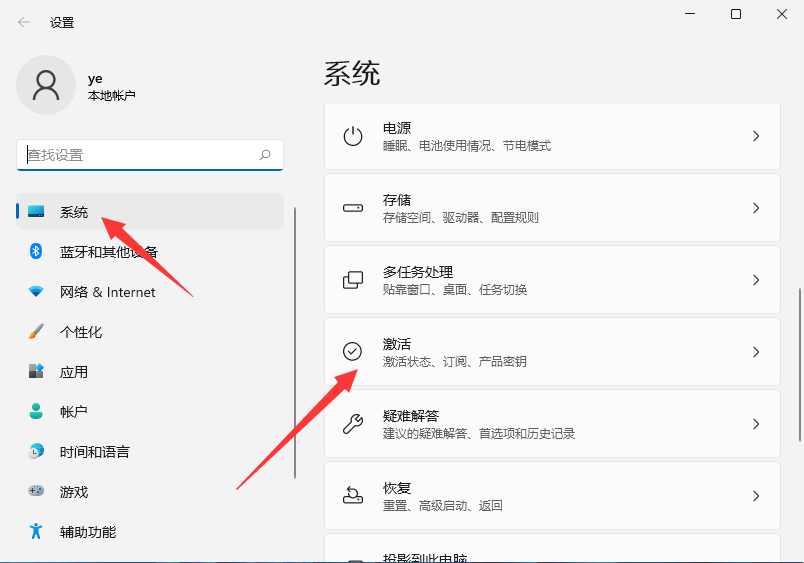Open 蓝牙和其他设备 in the sidebar
Image resolution: width=804 pixels, height=563 pixels.
tap(150, 251)
